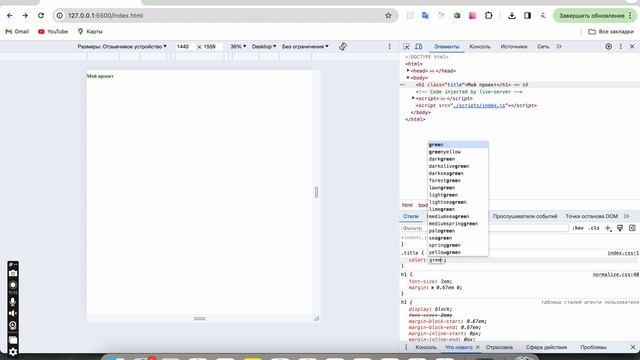Switch to the 'Элементы' tab
The width and height of the screenshot is (640, 360).
[x=447, y=47]
